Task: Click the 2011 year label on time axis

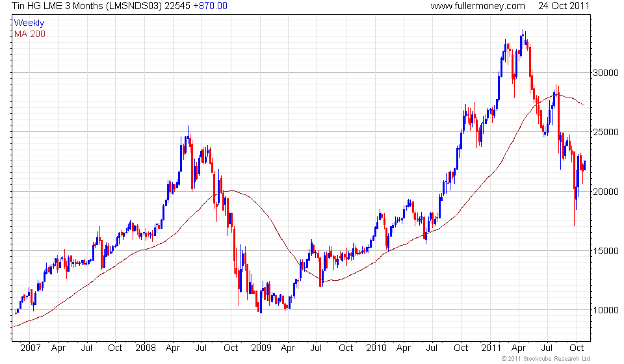Action: 491,348
